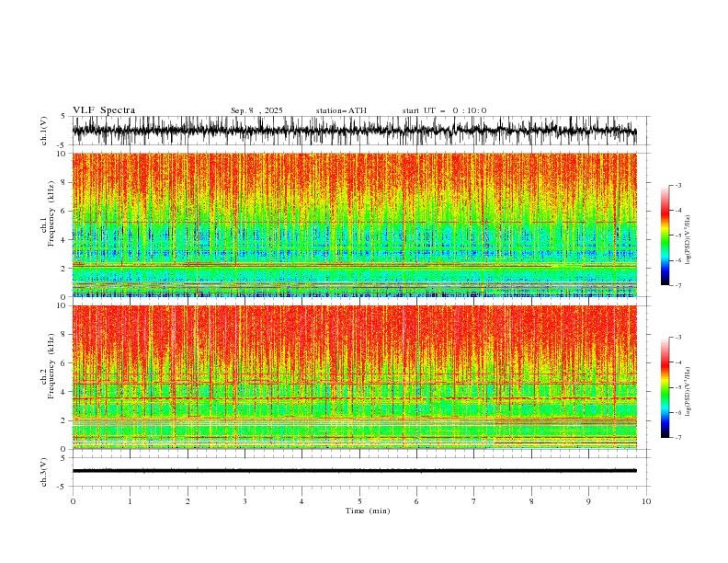The width and height of the screenshot is (728, 563).
Task: Click the -7 value on ch.2 colorbar
Action: (x=678, y=438)
